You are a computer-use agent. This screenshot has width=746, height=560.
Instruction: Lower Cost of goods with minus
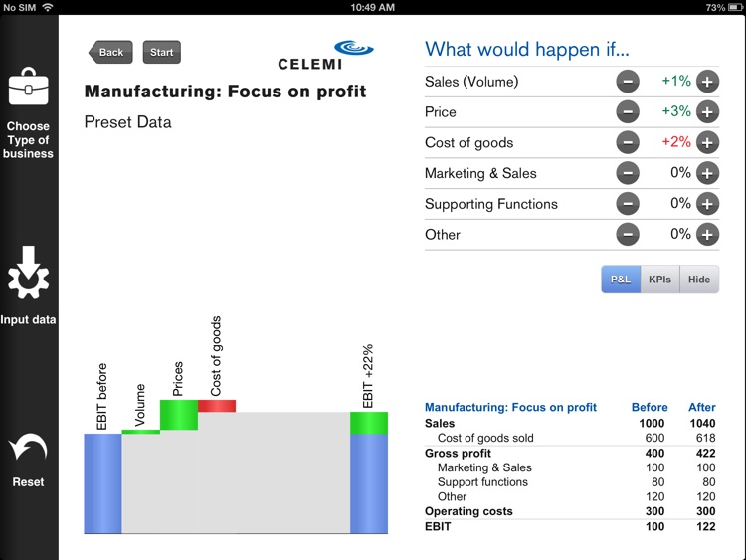pos(628,143)
